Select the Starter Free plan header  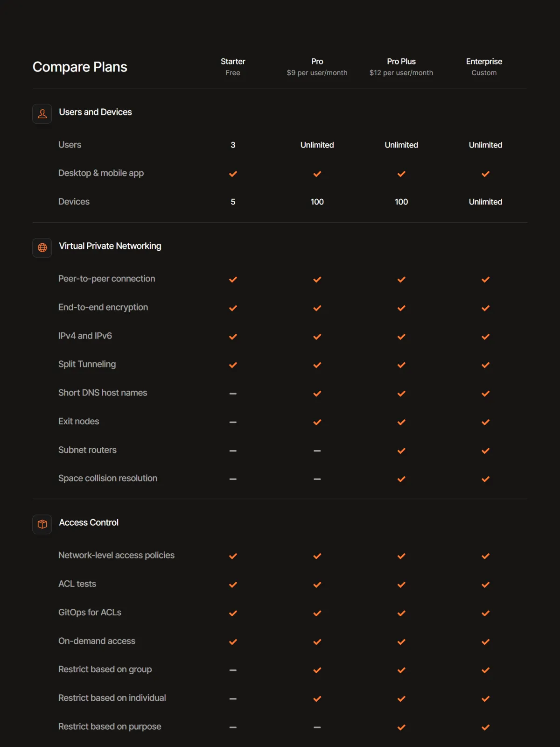pos(233,67)
